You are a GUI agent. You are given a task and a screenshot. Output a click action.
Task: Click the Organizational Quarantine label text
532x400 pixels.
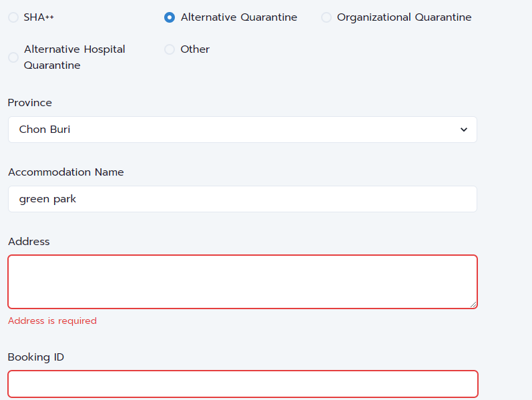point(404,17)
